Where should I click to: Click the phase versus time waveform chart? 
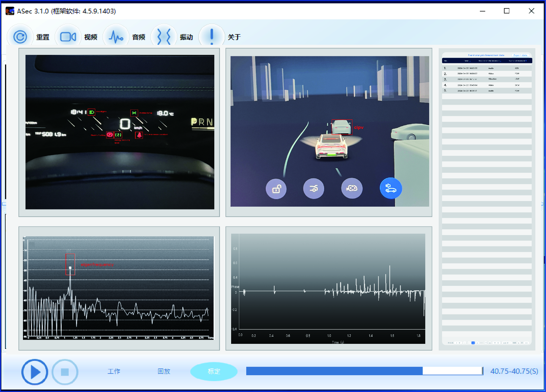click(x=328, y=289)
